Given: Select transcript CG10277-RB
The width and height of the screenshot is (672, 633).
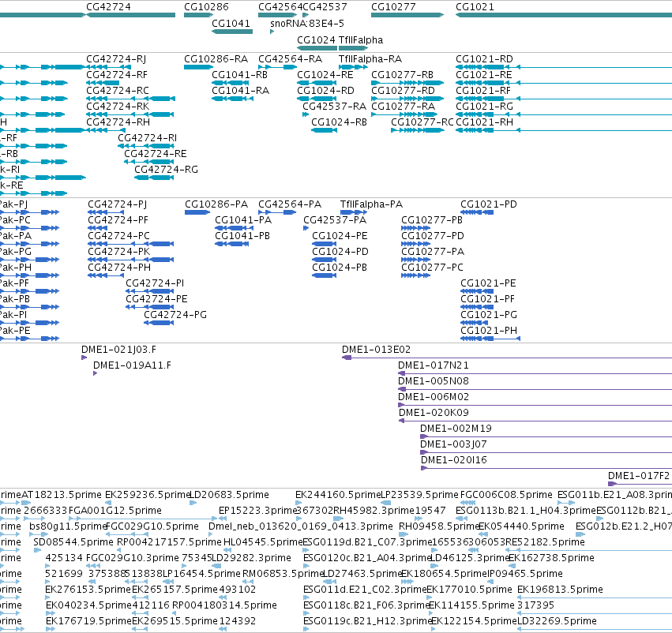Looking at the screenshot, I should (x=402, y=74).
